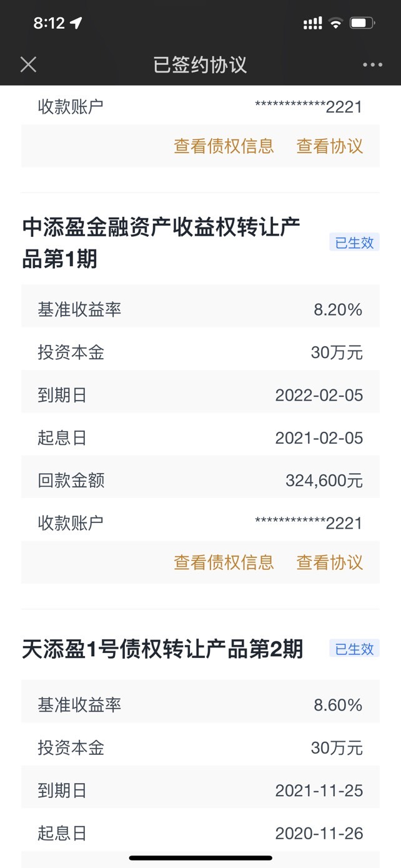Tap the location arrow beside the time
401x868 pixels.
[76, 24]
